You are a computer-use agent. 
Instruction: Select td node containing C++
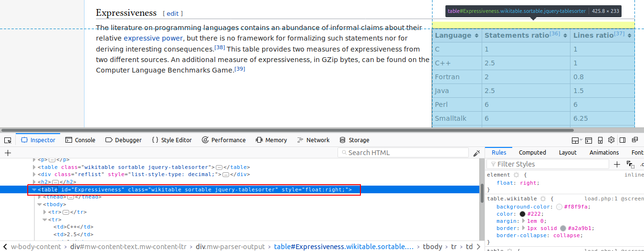tap(73, 227)
